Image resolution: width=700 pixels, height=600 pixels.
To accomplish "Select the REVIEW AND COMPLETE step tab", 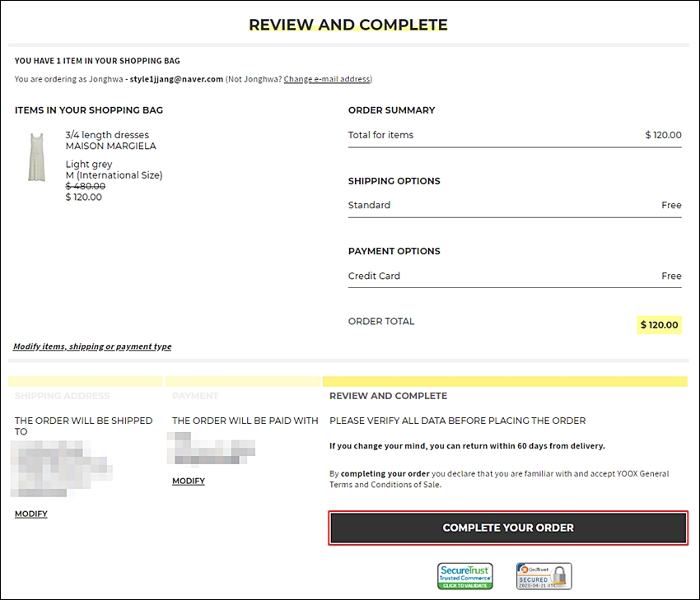I will coord(388,396).
